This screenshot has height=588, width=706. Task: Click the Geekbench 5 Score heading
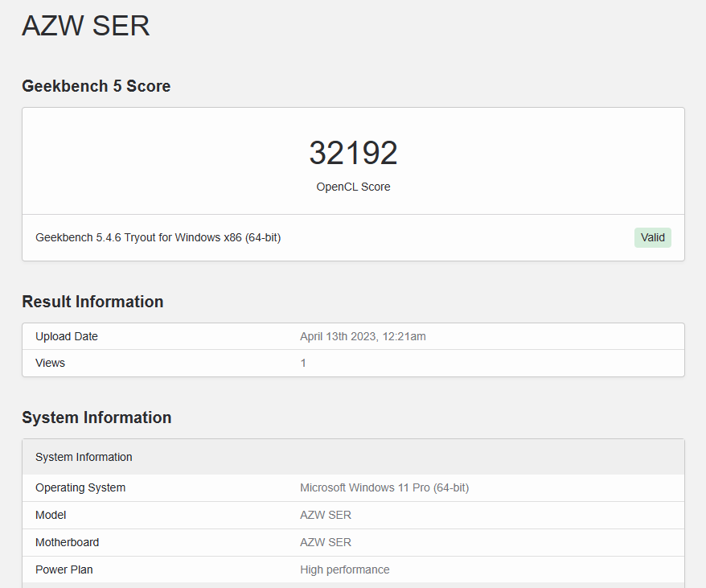(x=96, y=86)
